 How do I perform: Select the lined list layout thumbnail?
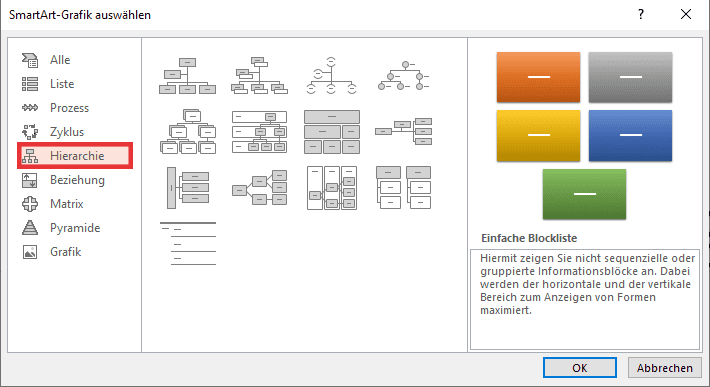point(187,244)
